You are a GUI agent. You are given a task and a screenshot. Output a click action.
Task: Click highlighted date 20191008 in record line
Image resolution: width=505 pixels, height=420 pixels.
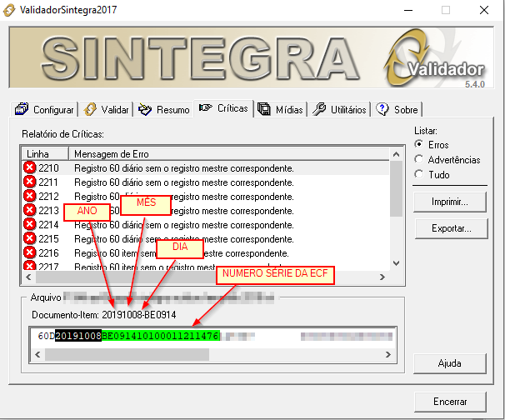tap(78, 336)
